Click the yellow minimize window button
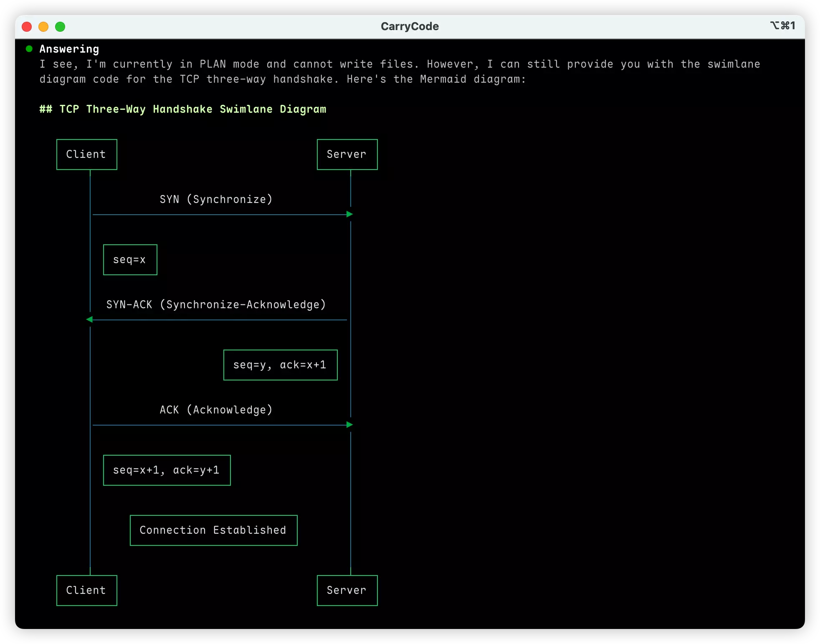The height and width of the screenshot is (644, 820). [x=43, y=27]
